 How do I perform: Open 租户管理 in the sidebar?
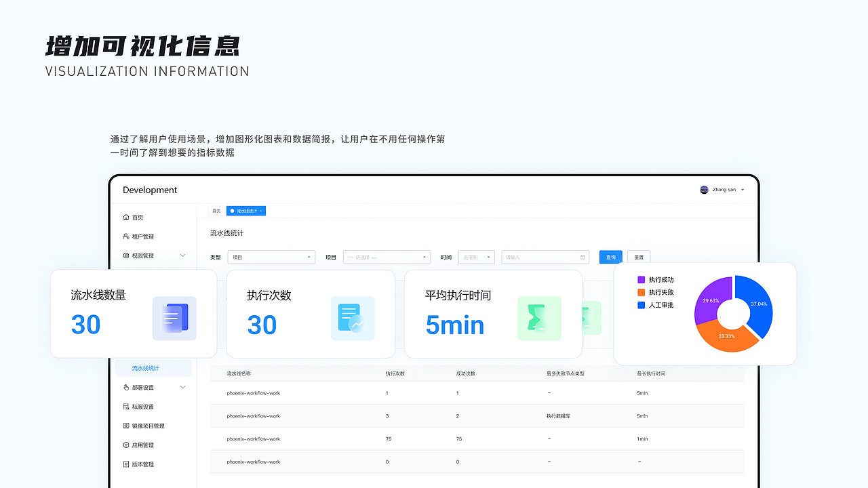143,237
